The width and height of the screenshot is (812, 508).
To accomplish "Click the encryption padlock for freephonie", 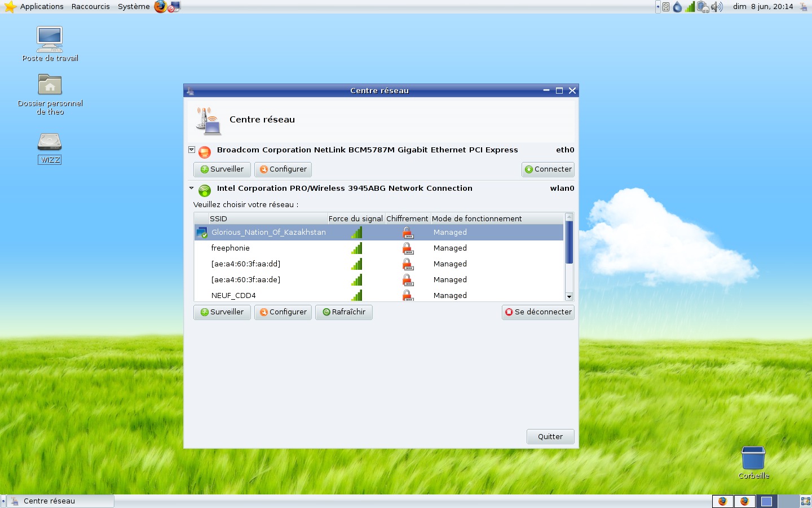I will click(x=408, y=248).
